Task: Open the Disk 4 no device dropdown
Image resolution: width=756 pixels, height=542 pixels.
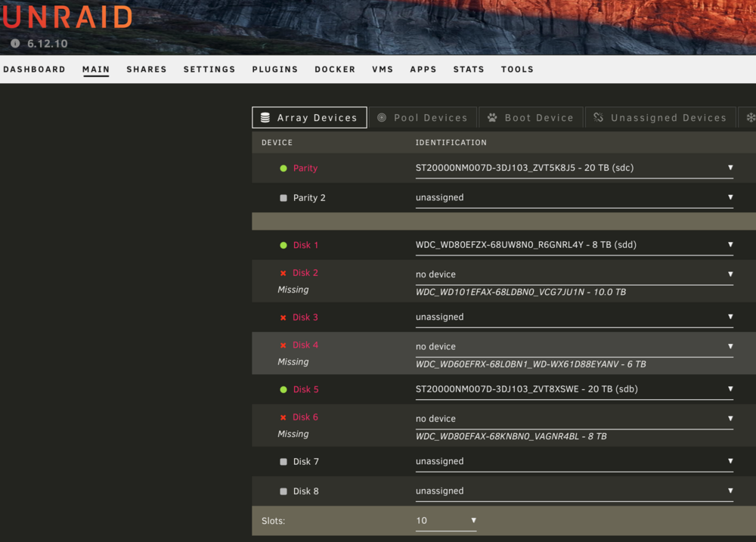Action: [x=575, y=347]
